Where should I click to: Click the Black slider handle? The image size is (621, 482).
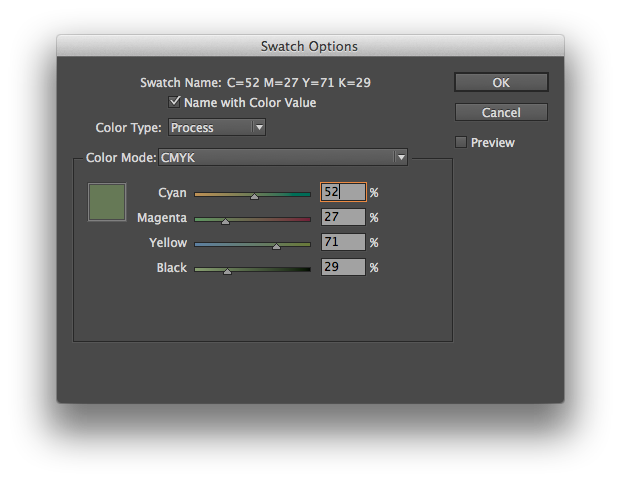(x=227, y=271)
